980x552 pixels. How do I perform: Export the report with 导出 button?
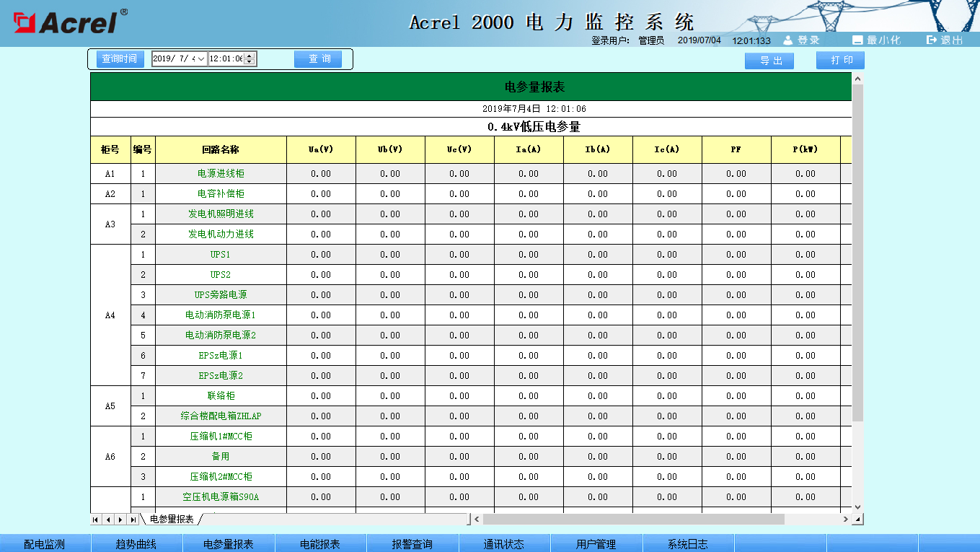(x=769, y=61)
